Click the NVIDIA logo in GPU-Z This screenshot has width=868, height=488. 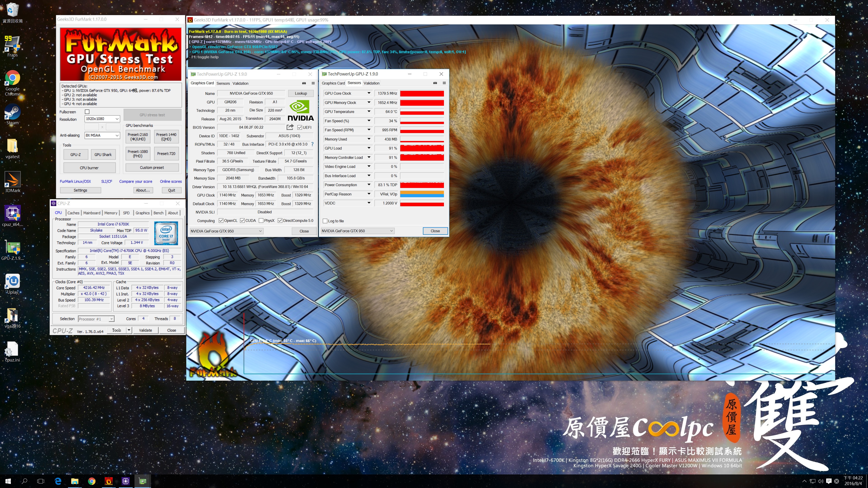[300, 110]
